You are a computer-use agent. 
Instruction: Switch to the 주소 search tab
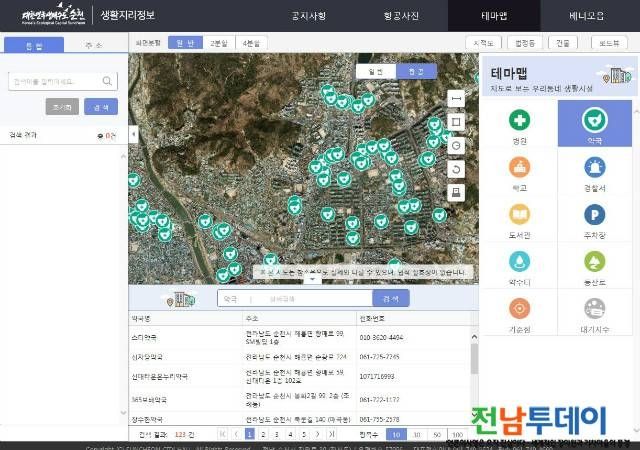coord(94,44)
